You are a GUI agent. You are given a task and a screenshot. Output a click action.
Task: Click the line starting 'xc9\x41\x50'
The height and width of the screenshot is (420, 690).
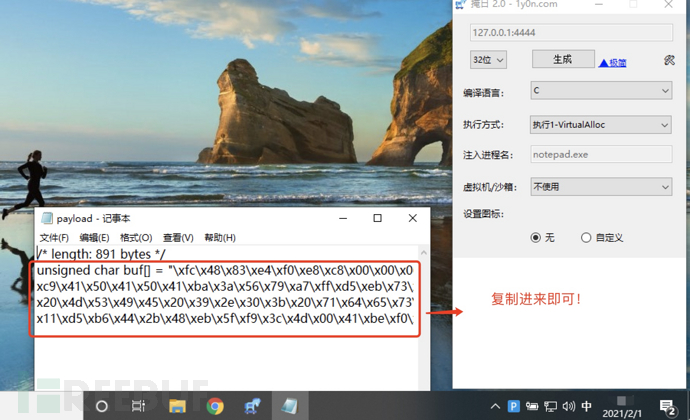click(225, 287)
